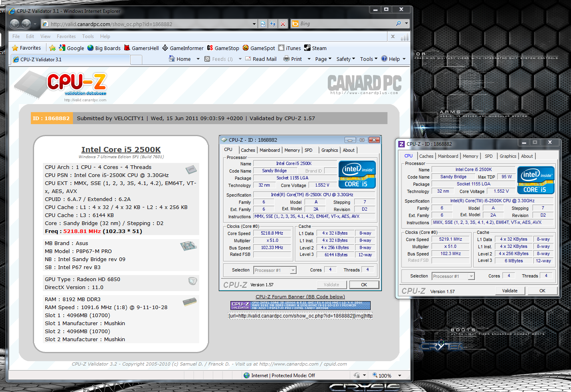
Task: Open the dropdown arrow next to Feeds
Action: click(240, 59)
